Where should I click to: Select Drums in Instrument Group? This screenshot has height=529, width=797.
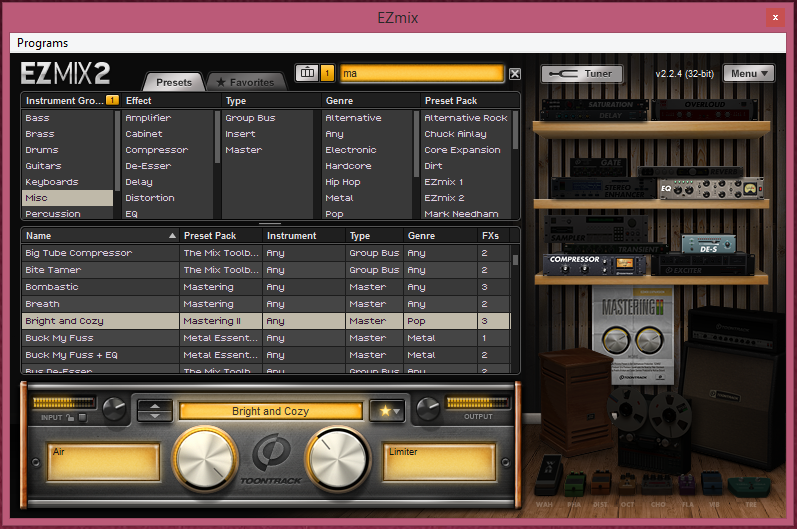coord(68,150)
